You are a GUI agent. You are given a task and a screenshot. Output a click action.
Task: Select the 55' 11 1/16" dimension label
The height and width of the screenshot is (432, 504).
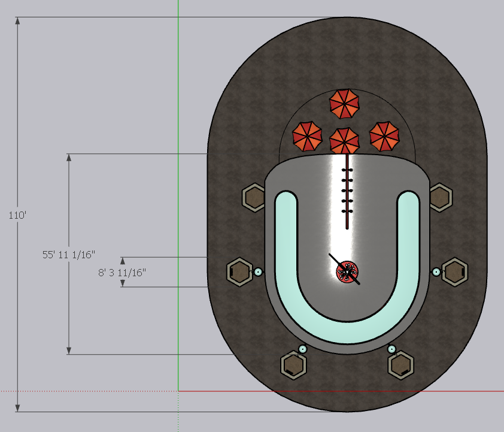pyautogui.click(x=69, y=255)
